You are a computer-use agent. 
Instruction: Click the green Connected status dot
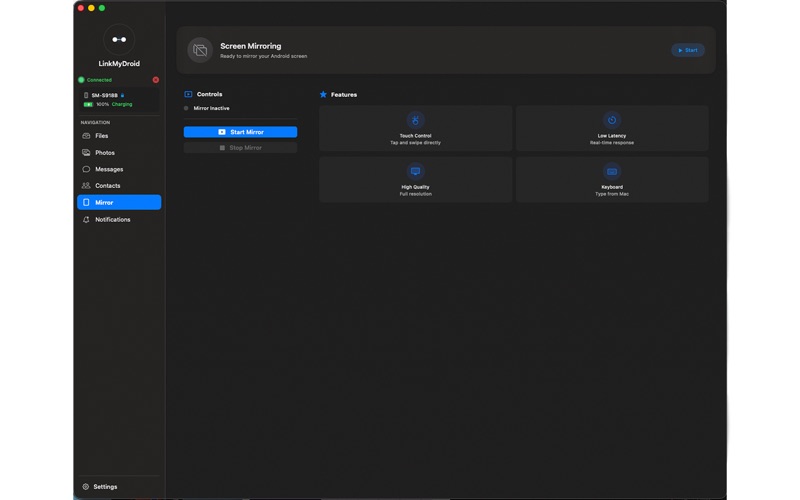(x=81, y=80)
